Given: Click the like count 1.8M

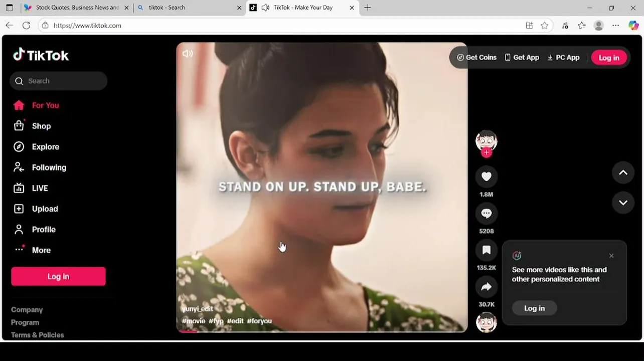Looking at the screenshot, I should pos(487,195).
